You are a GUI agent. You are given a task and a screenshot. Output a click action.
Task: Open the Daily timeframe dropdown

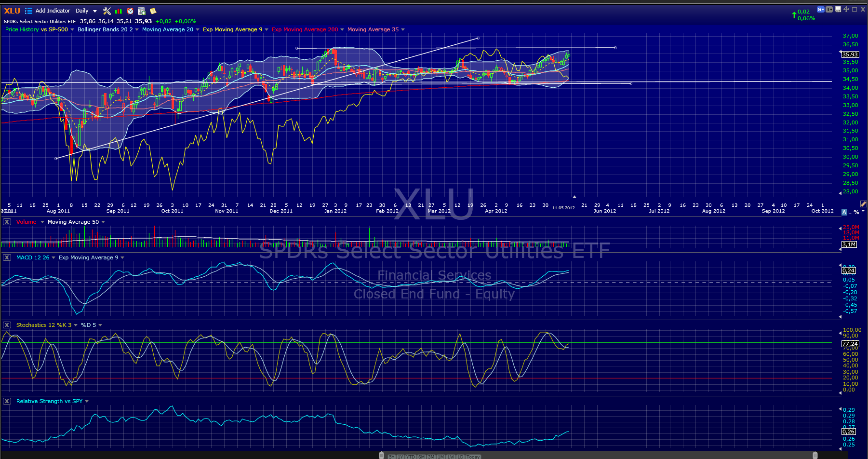[86, 11]
